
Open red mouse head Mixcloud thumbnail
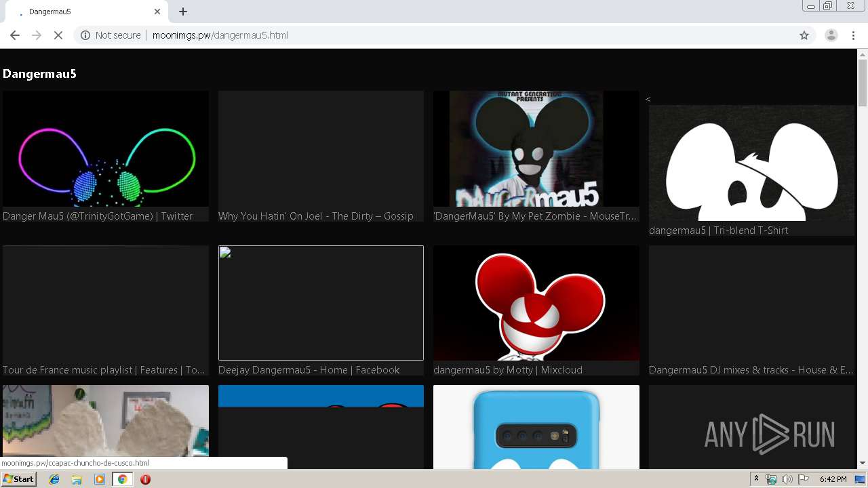[536, 303]
